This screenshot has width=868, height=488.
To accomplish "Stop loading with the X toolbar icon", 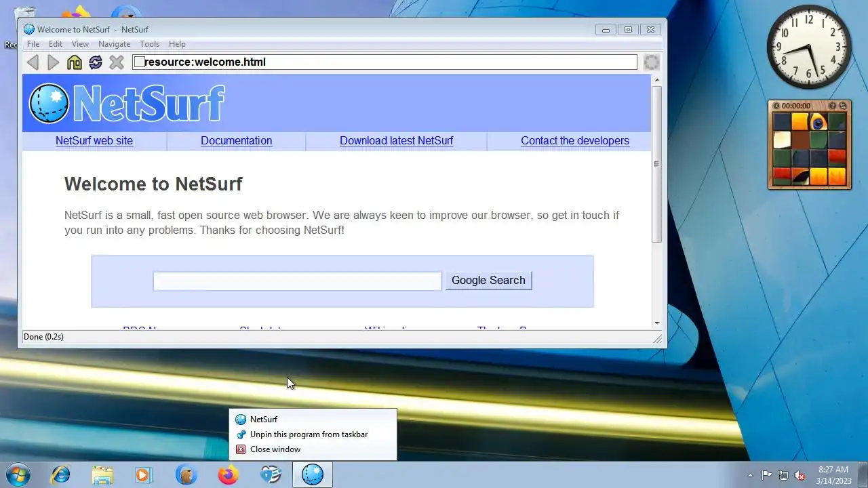I will pyautogui.click(x=117, y=62).
